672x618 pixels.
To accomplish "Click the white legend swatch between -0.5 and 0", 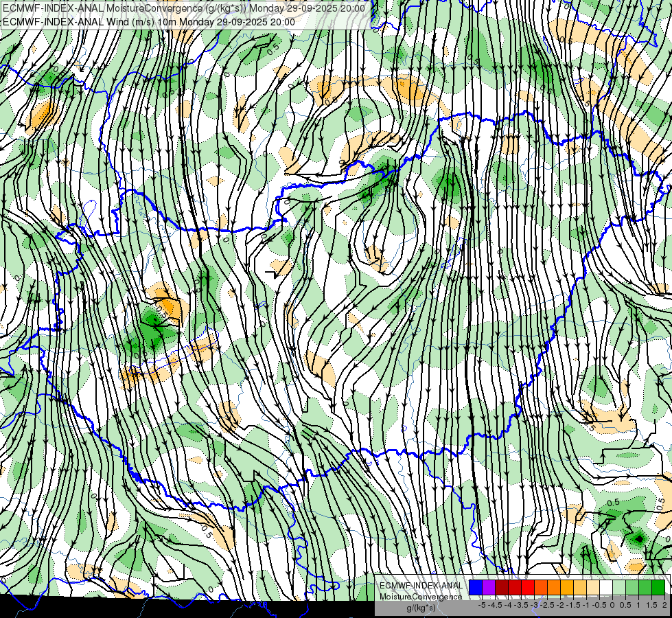I will point(606,587).
